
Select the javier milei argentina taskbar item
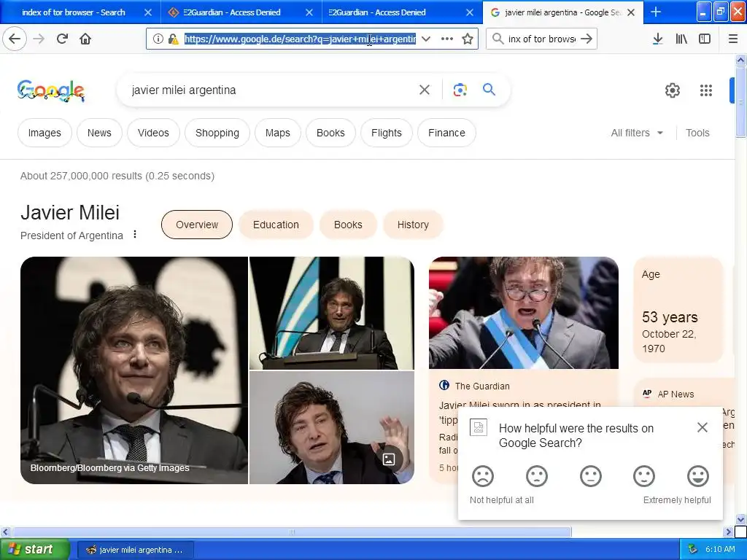point(135,550)
